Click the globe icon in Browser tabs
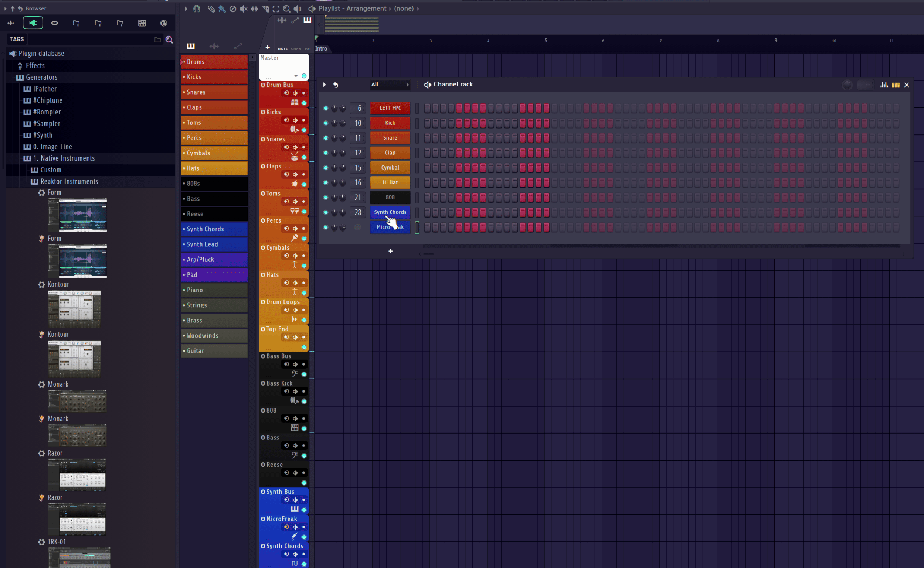Image resolution: width=924 pixels, height=568 pixels. tap(163, 23)
